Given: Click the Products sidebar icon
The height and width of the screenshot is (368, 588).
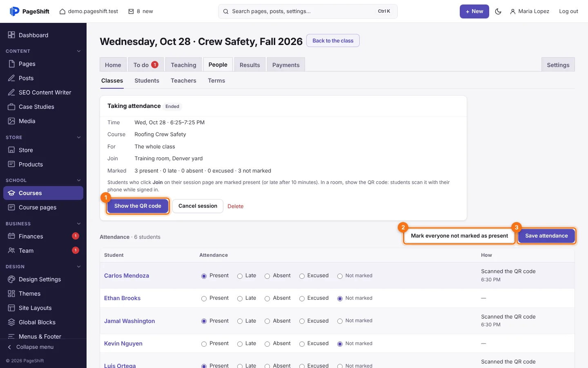Looking at the screenshot, I should point(11,164).
